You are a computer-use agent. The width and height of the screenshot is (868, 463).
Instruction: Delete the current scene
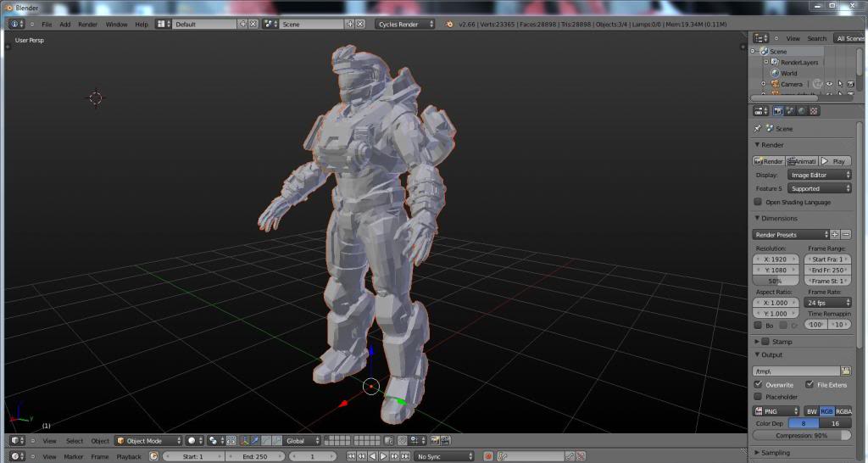(x=360, y=25)
